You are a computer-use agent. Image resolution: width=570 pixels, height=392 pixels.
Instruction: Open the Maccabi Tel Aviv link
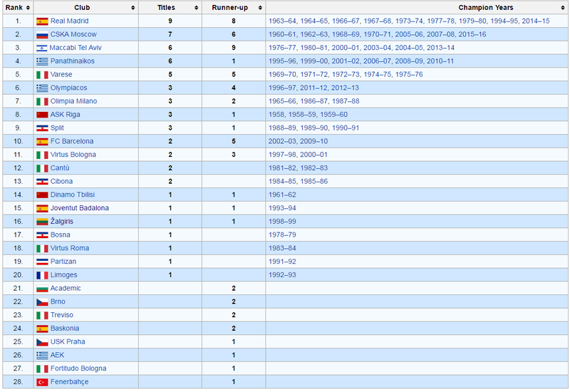pyautogui.click(x=76, y=48)
